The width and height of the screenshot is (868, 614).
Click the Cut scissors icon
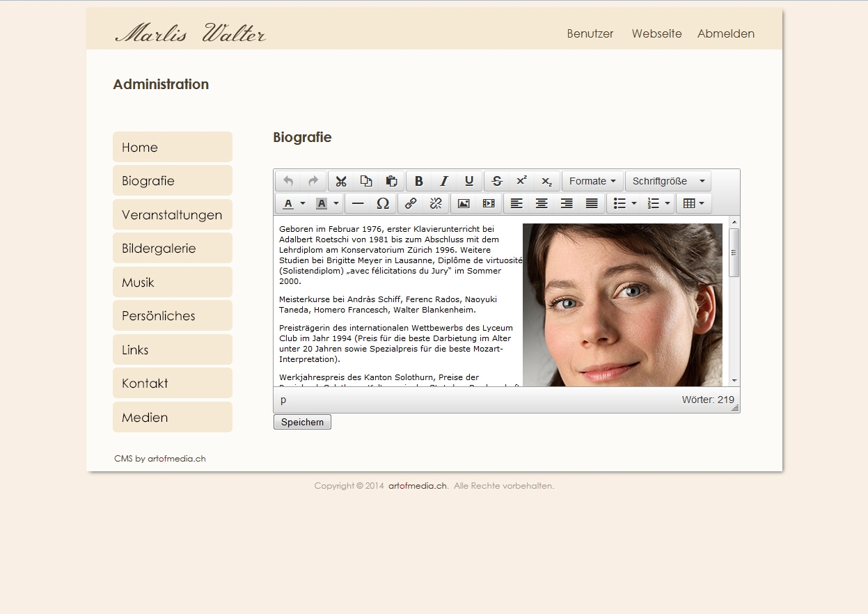[341, 182]
